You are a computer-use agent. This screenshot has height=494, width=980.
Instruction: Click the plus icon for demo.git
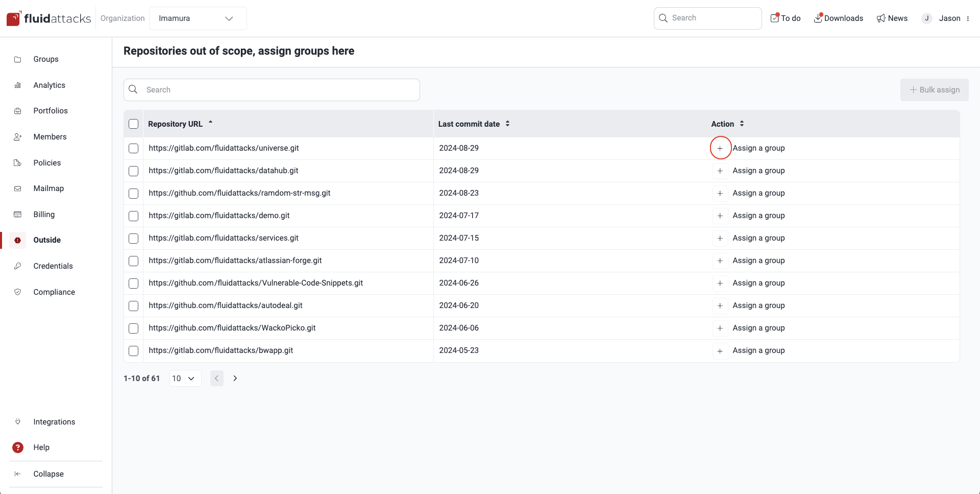pos(720,216)
